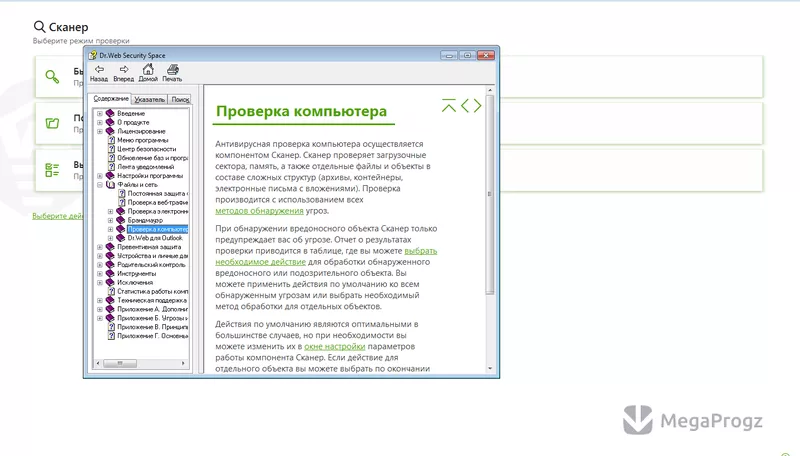Select the Брандмауэр tree label
The height and width of the screenshot is (456, 800).
tap(145, 220)
